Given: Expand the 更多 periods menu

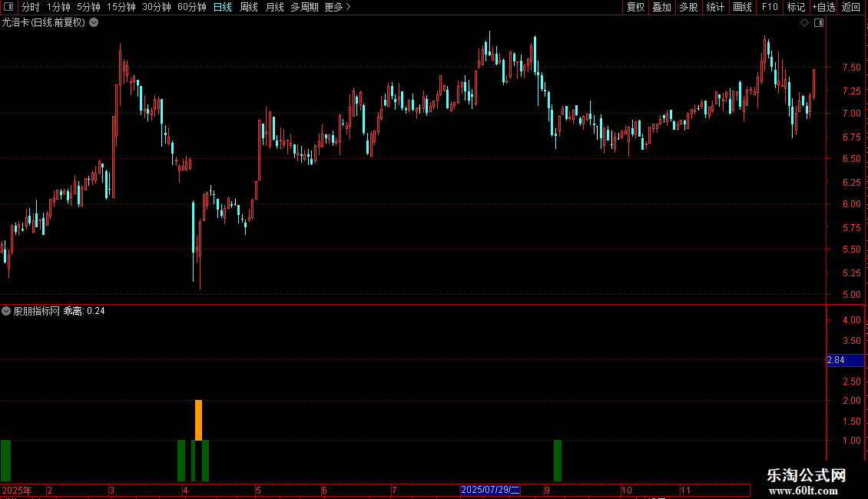Looking at the screenshot, I should pyautogui.click(x=338, y=7).
